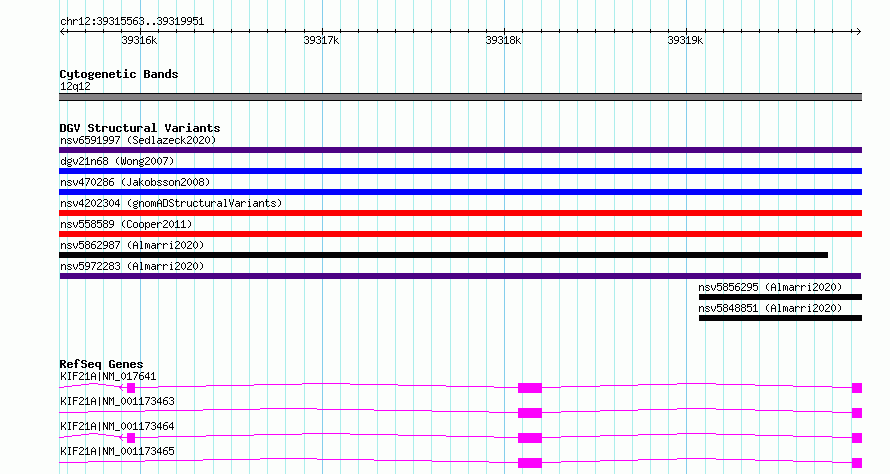Click the wide middle exon of NM_001173465

click(x=530, y=463)
